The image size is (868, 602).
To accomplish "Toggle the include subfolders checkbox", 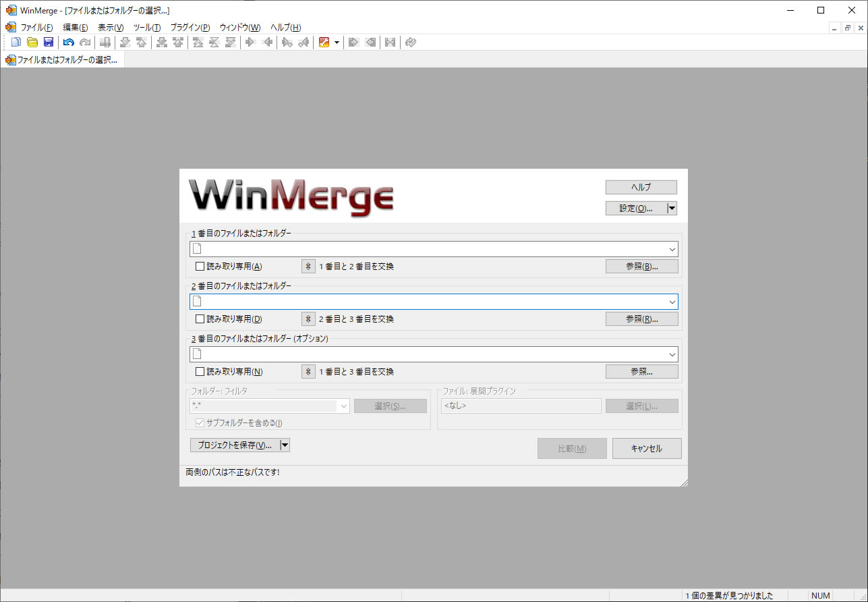I will (200, 420).
